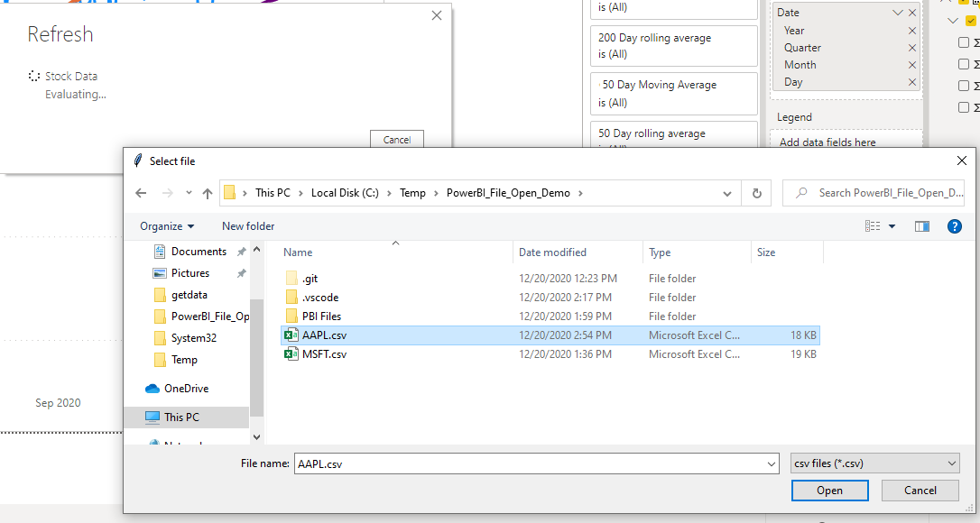Toggle the preview pane icon

pyautogui.click(x=921, y=226)
